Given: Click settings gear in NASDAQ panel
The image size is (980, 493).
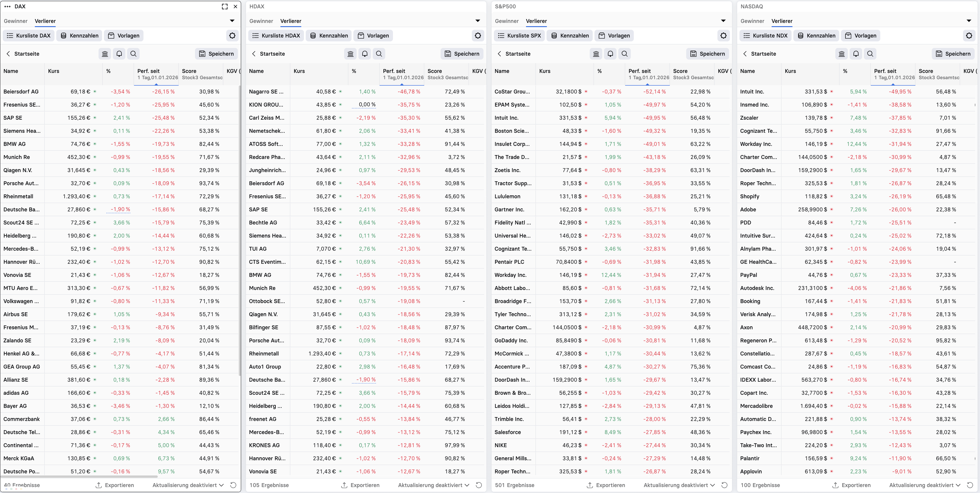Looking at the screenshot, I should pos(969,36).
